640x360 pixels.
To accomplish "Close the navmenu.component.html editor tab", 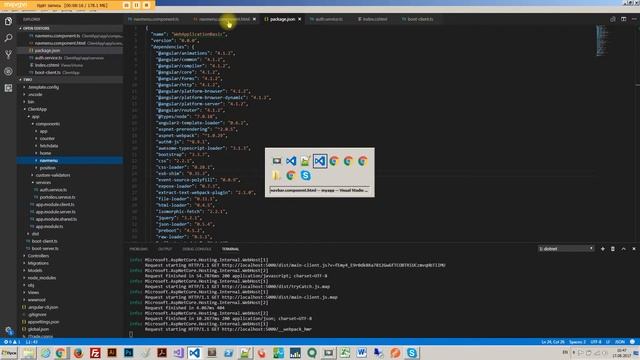I will click(x=254, y=19).
